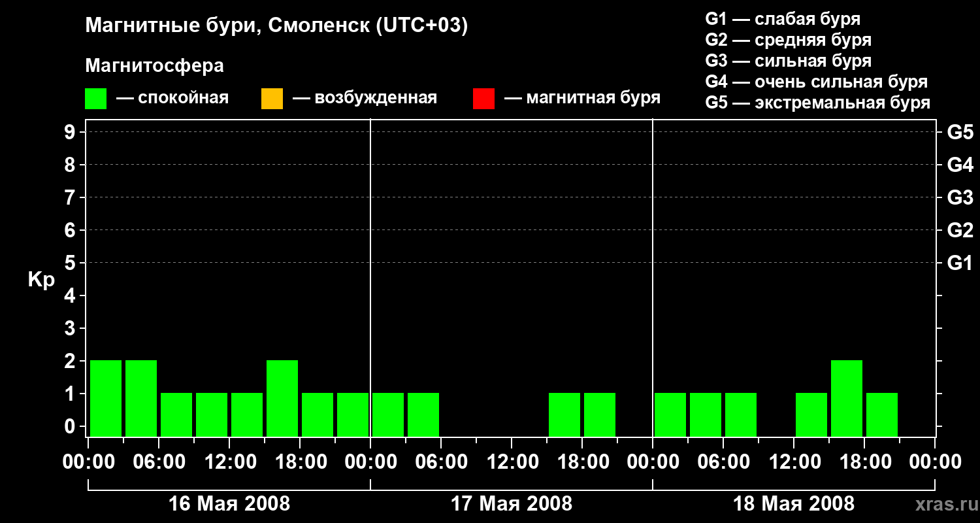Click the chart title 'Магнитные бури, Смоленск'
Screen dimensions: 980x523
click(228, 26)
